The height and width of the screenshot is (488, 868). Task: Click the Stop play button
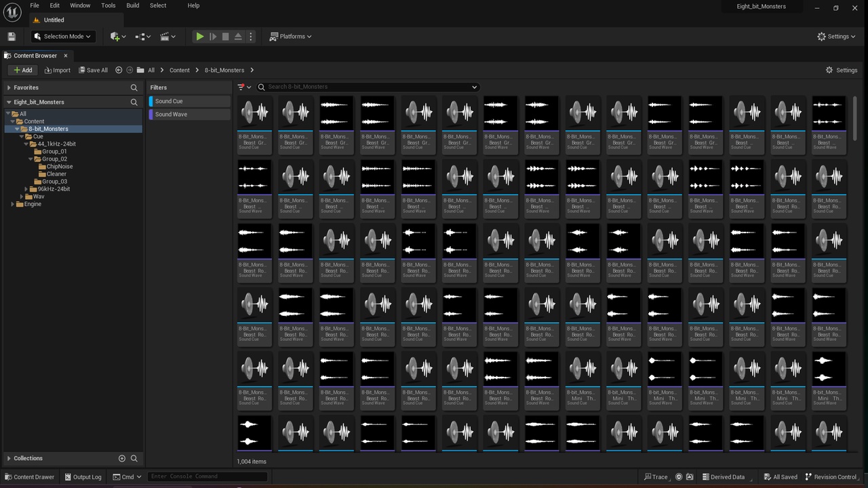[225, 37]
